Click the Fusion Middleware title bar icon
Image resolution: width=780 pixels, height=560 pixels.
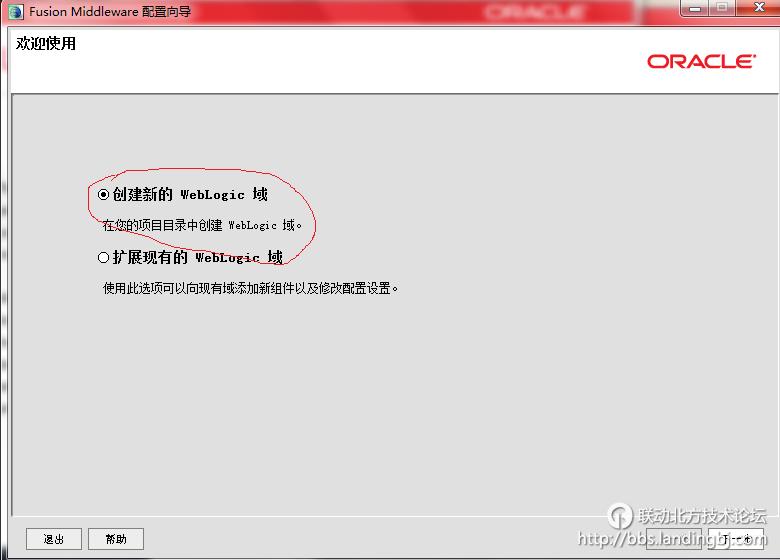(x=15, y=11)
